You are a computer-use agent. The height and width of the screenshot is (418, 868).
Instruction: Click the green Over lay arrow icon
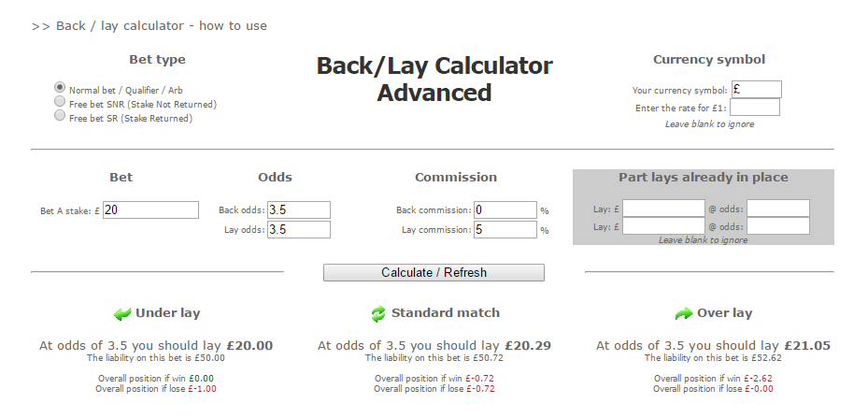pyautogui.click(x=683, y=314)
